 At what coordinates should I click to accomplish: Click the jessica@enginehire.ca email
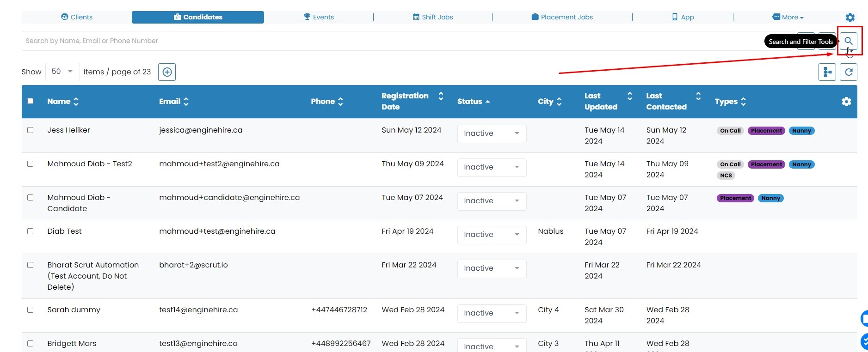click(x=201, y=130)
